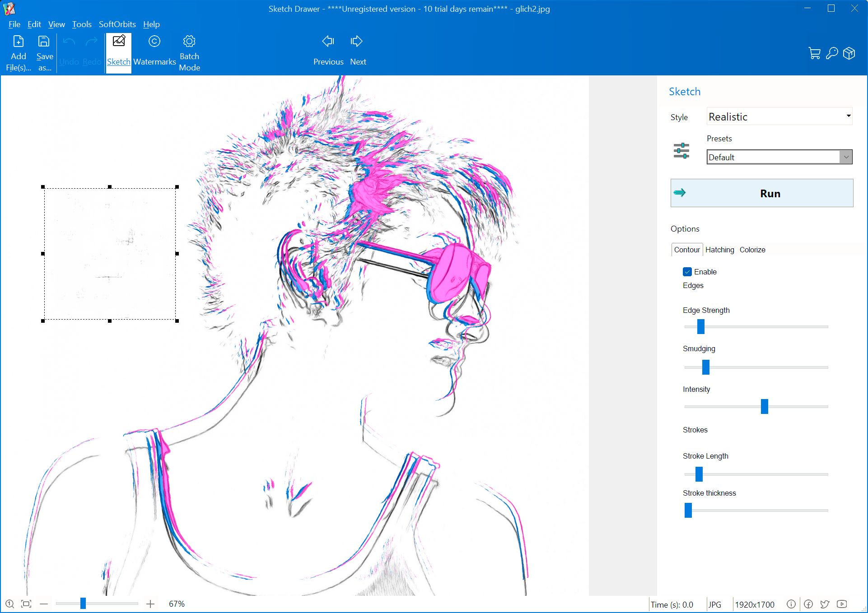Minimize the Sketch Drawer window
Image resolution: width=868 pixels, height=613 pixels.
pos(807,9)
